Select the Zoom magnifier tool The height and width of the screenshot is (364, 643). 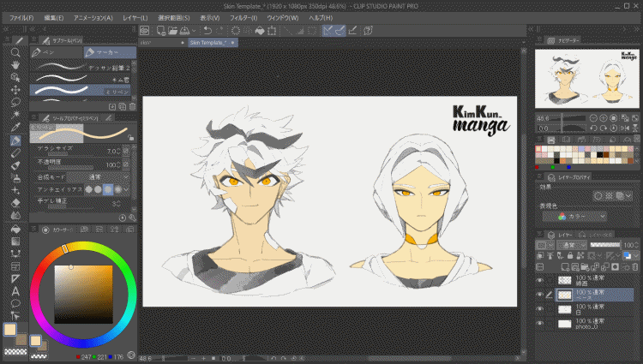15,52
